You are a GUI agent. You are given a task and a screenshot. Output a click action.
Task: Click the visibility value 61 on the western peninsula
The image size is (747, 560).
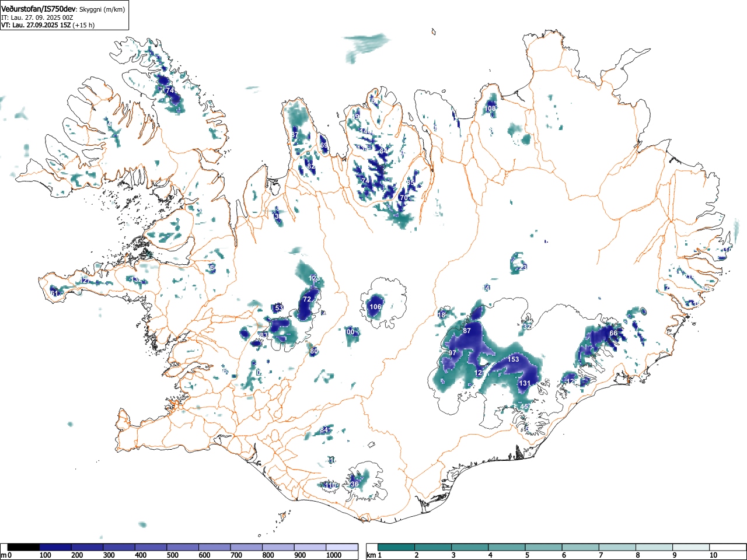click(x=55, y=293)
